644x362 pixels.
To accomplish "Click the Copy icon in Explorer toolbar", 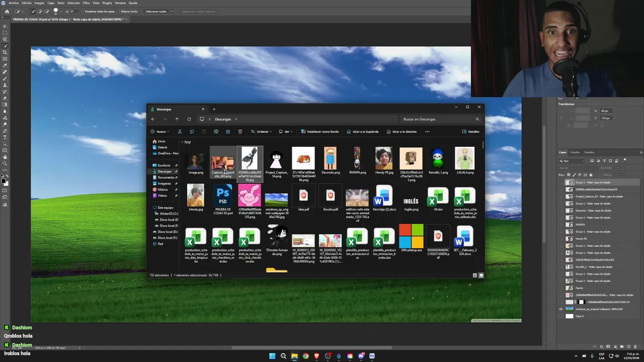I will tap(192, 132).
